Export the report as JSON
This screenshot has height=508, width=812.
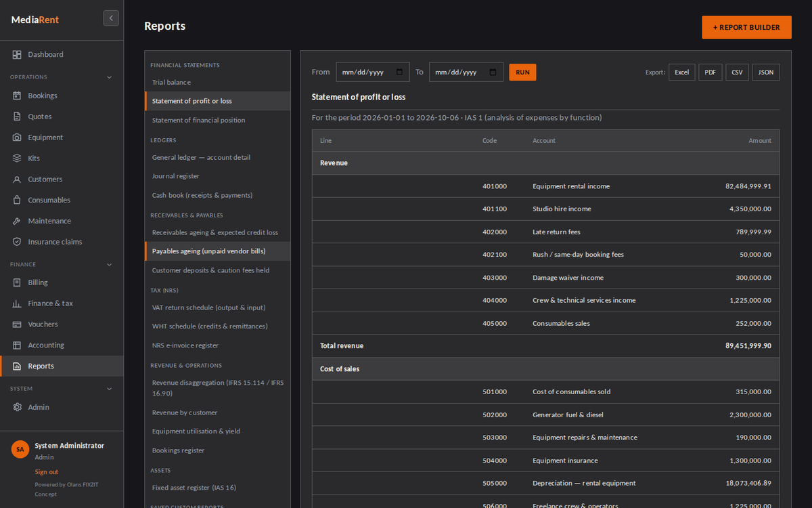tap(765, 72)
